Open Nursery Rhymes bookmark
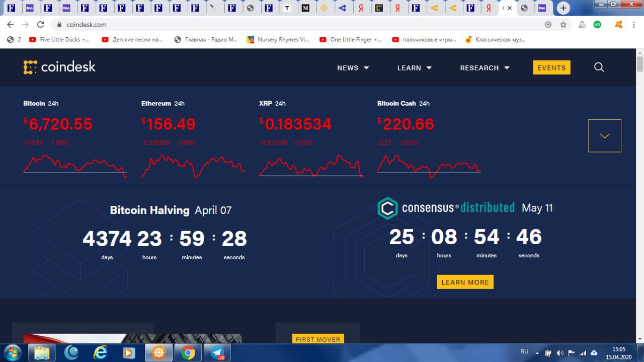The image size is (644, 362). click(278, 39)
